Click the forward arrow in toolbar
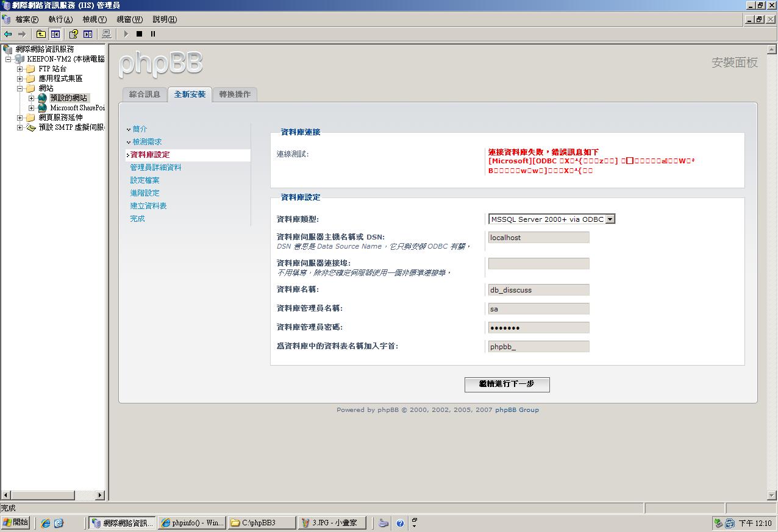The height and width of the screenshot is (532, 778). 22,34
